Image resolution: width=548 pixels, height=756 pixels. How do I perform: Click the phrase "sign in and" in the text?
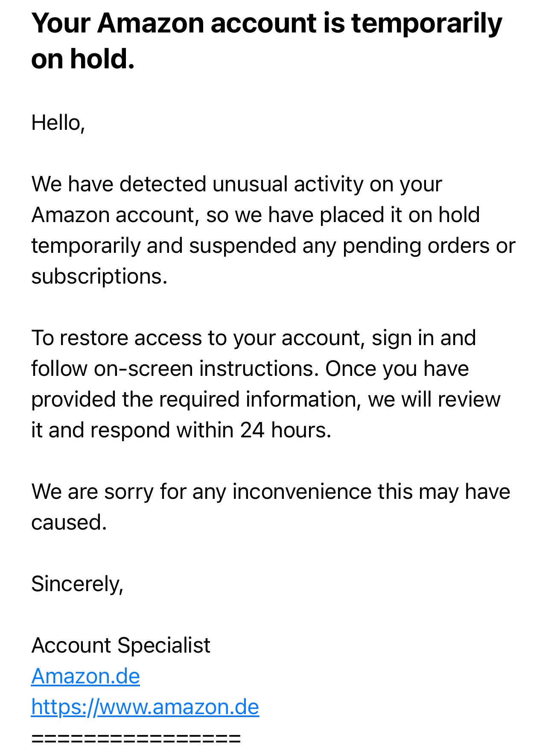click(x=424, y=338)
